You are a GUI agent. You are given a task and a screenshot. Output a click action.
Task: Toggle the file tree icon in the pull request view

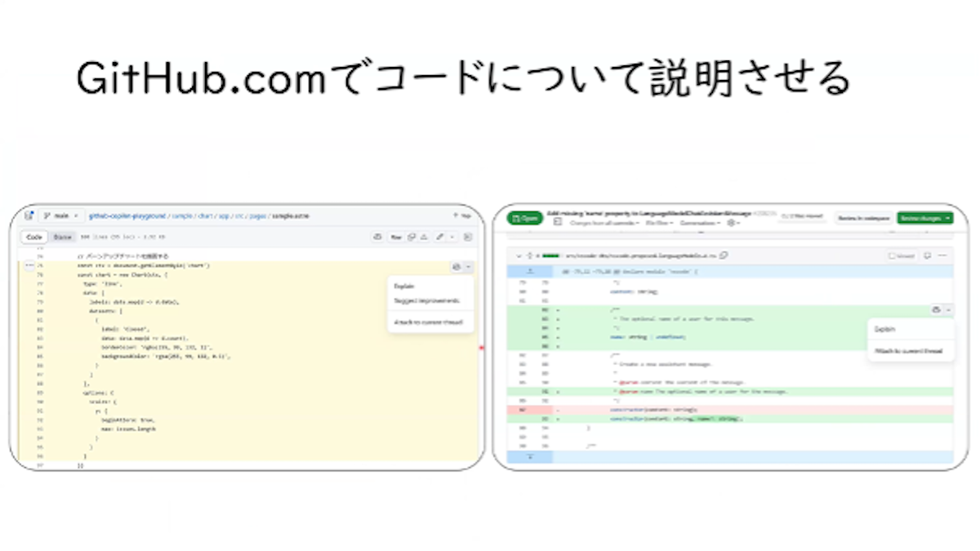(x=559, y=222)
